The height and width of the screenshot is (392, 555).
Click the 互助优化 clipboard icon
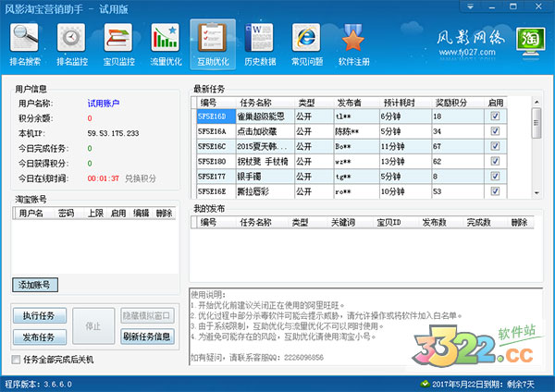coord(212,38)
